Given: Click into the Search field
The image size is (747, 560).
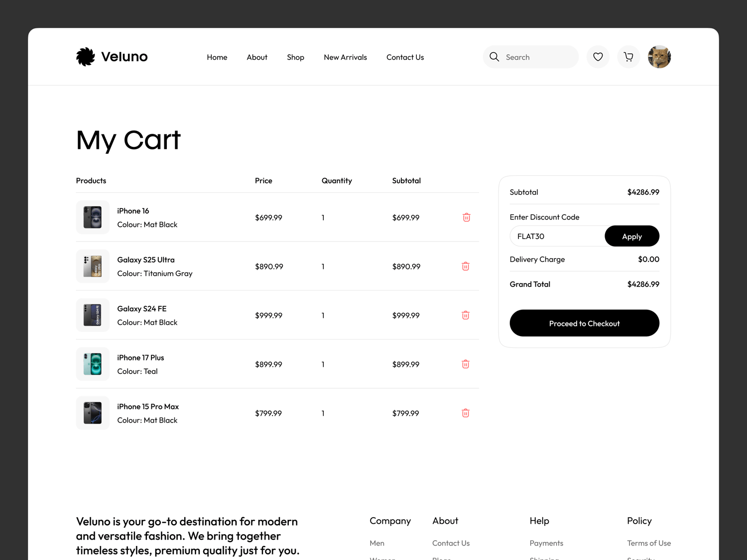Looking at the screenshot, I should coord(531,57).
